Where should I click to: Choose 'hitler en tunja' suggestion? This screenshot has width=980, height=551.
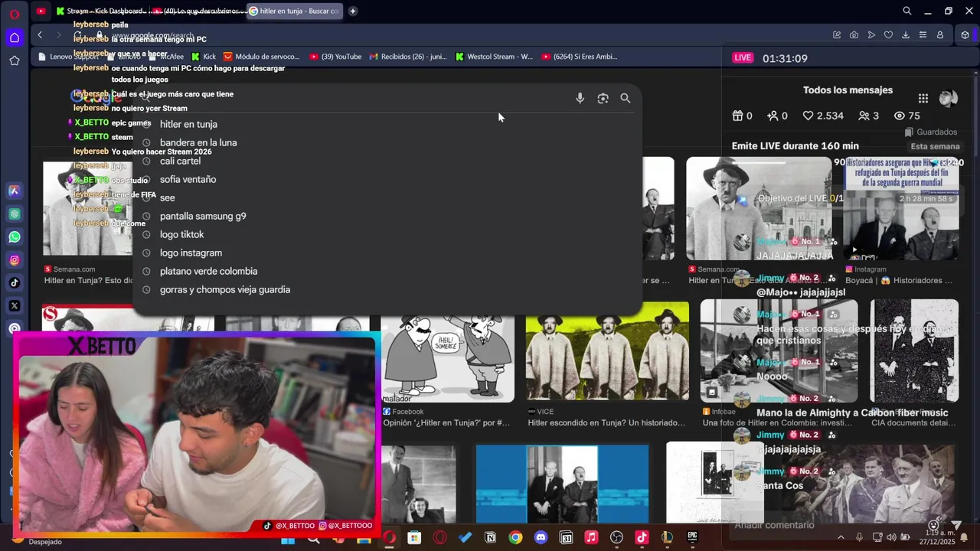tap(387, 124)
